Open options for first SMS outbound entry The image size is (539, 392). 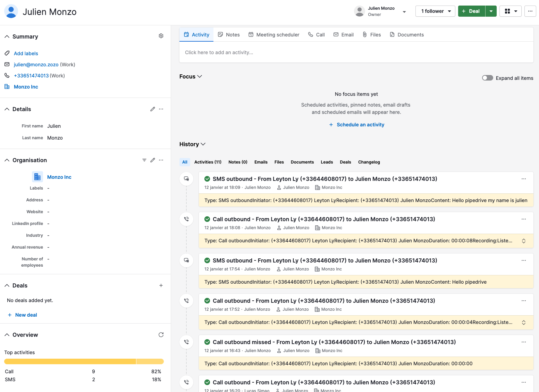coord(523,179)
